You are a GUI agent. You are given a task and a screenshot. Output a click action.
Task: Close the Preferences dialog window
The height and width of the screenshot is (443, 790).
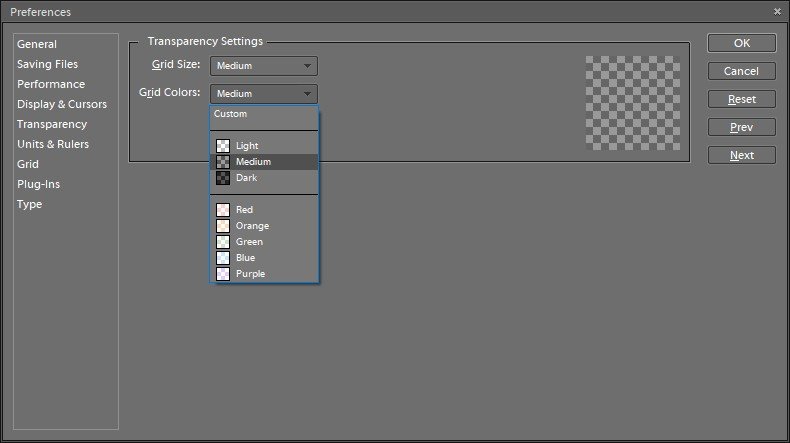777,12
